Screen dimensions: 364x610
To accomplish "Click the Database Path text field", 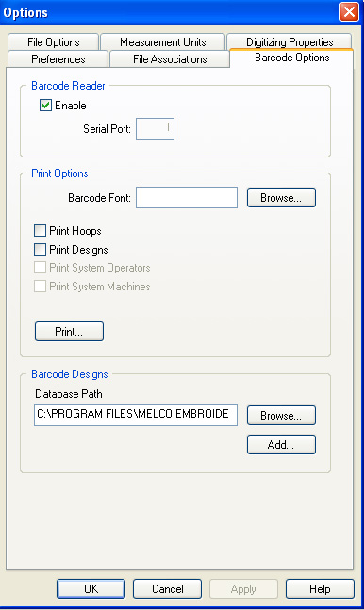I will coord(136,415).
